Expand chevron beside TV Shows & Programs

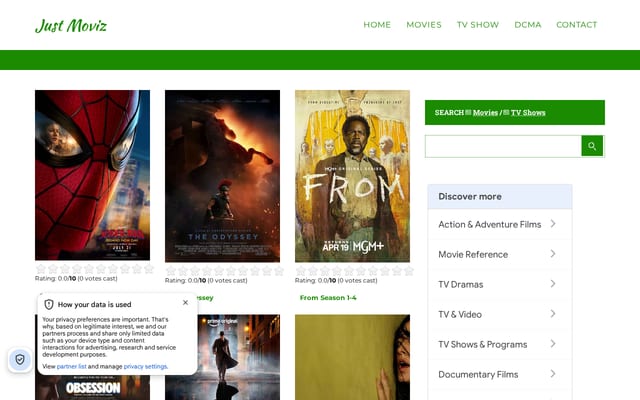553,344
